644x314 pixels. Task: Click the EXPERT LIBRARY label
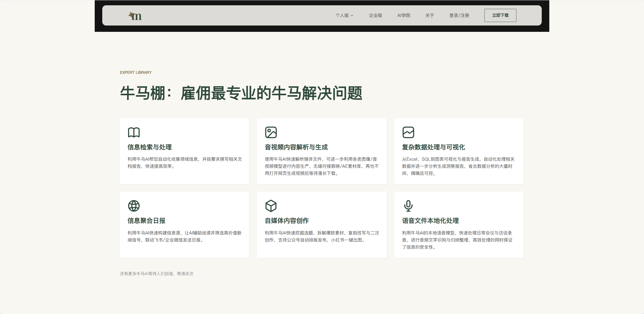click(136, 73)
